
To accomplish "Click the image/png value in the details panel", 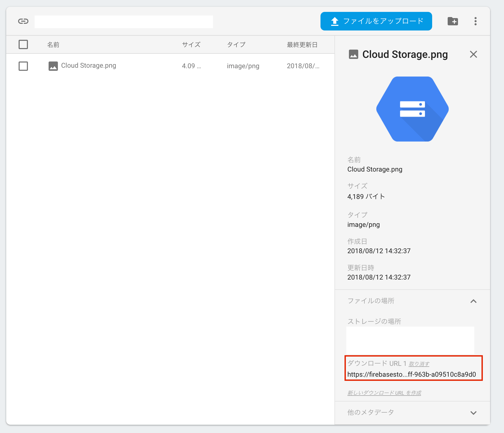I will coord(363,225).
